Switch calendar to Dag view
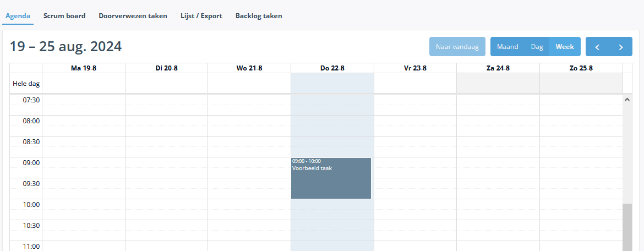The image size is (644, 251). click(x=537, y=47)
